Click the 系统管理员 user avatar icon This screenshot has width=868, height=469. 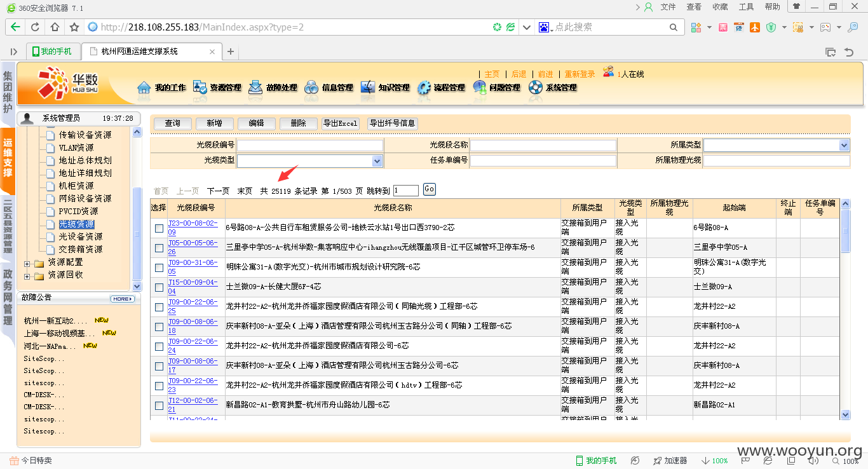[27, 118]
